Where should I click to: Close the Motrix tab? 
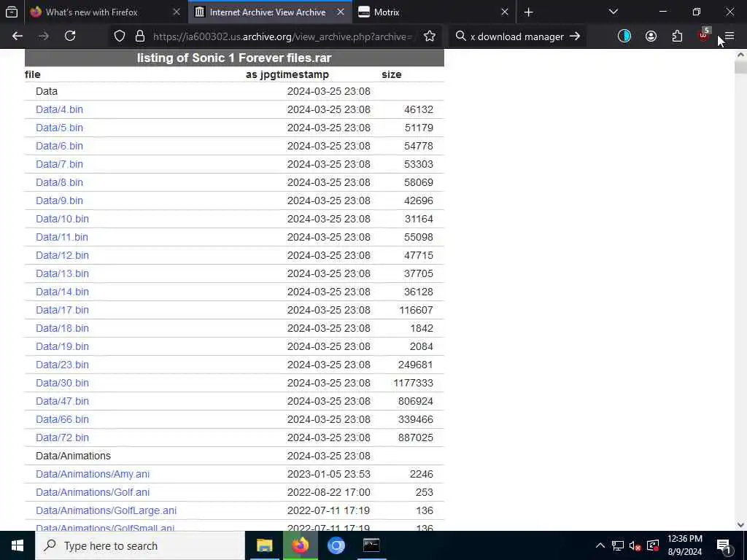[x=505, y=12]
